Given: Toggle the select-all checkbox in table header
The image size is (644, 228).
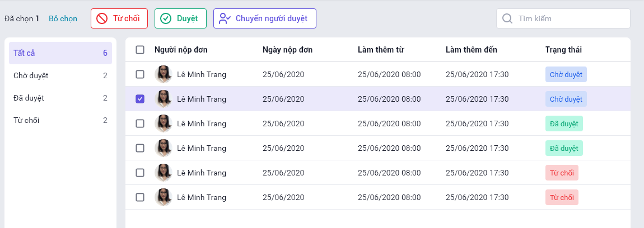Looking at the screenshot, I should point(140,50).
